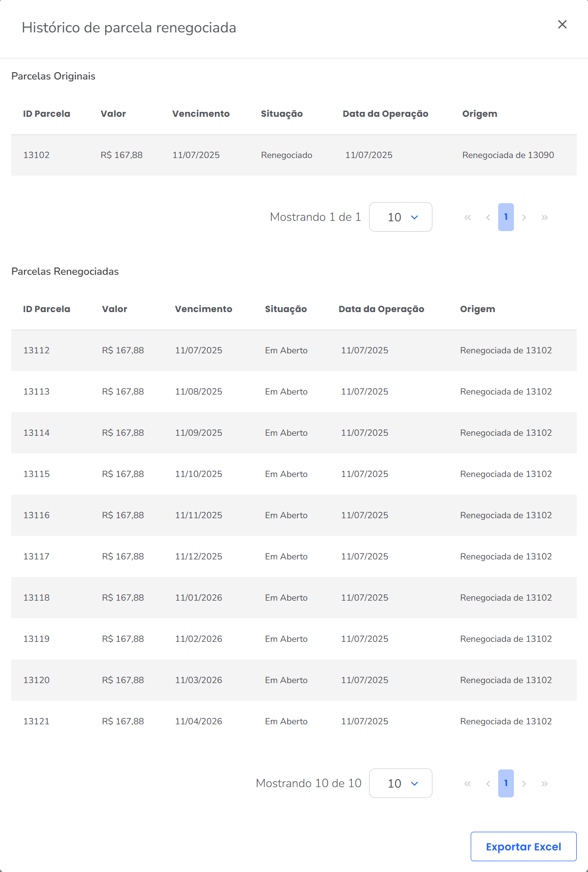
Task: Close the Histórico de parcela renegociada dialog
Action: pos(562,25)
